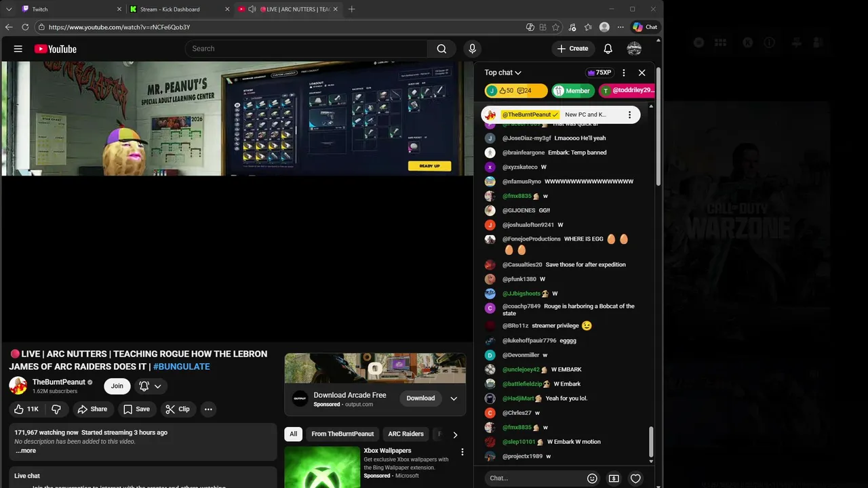868x488 pixels.
Task: Open the Copilot Chat sidebar button
Action: tap(645, 27)
